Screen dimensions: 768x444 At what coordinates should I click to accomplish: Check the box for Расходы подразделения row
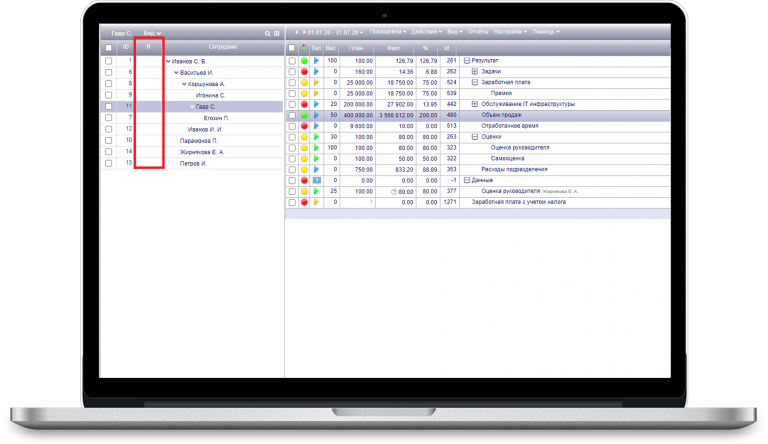click(292, 170)
